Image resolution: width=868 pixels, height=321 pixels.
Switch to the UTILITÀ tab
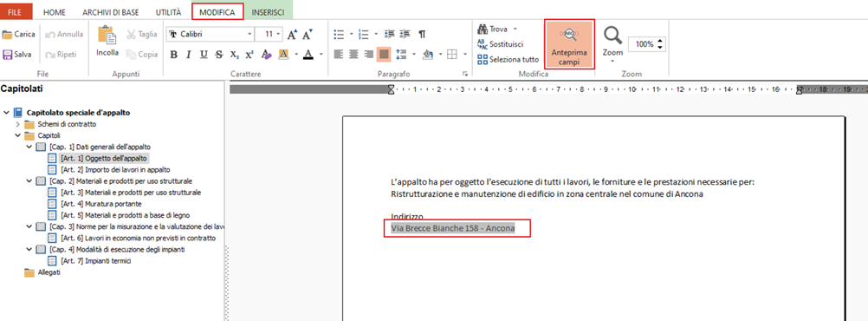click(x=168, y=11)
